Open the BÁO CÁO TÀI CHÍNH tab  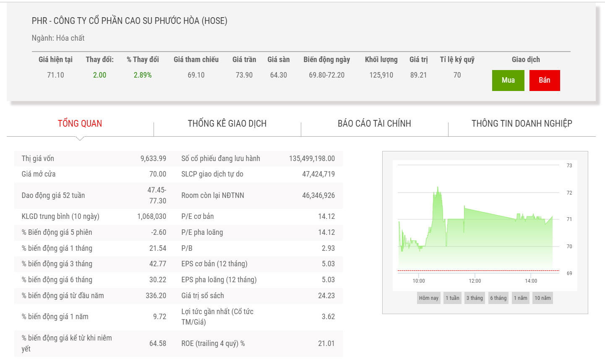pyautogui.click(x=374, y=123)
